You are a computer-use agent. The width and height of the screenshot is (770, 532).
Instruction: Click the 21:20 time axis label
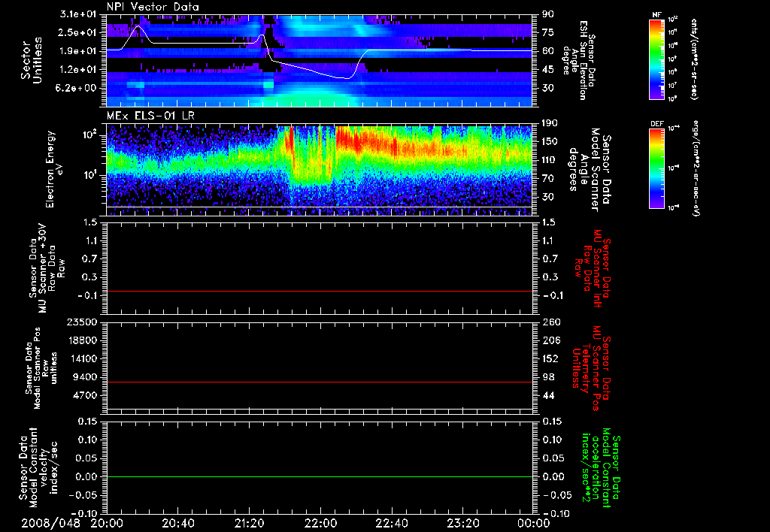tap(250, 523)
